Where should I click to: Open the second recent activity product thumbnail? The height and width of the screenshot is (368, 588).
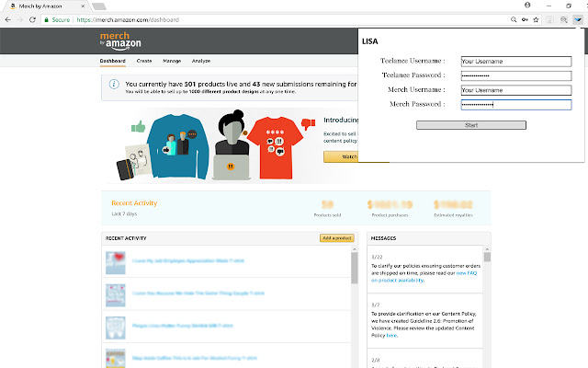point(115,295)
